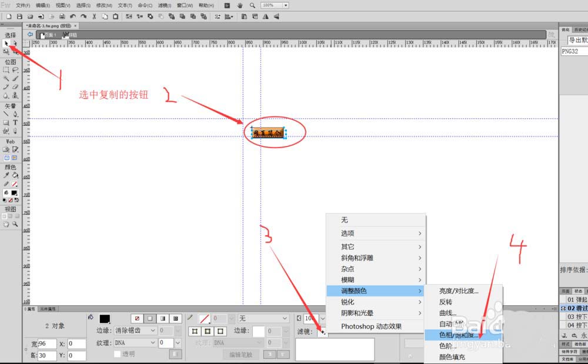Image resolution: width=588 pixels, height=364 pixels.
Task: Click the 宽 width input field
Action: pos(47,343)
